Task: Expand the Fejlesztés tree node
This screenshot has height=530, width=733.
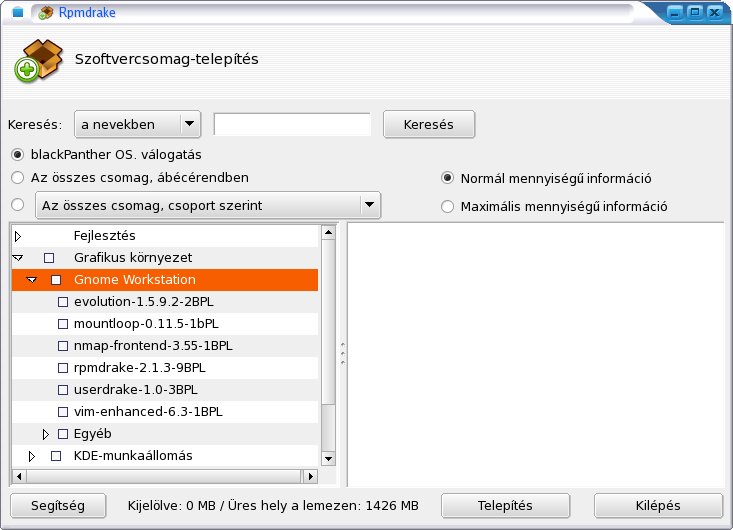Action: pyautogui.click(x=18, y=236)
